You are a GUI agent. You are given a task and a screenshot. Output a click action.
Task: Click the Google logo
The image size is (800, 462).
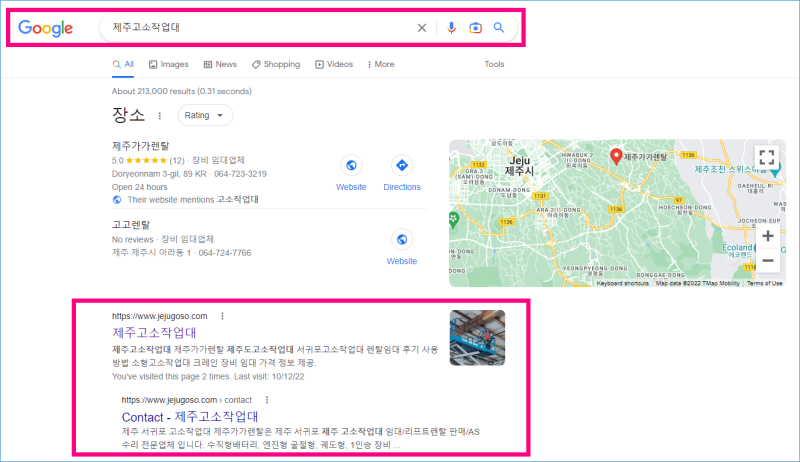click(x=45, y=28)
